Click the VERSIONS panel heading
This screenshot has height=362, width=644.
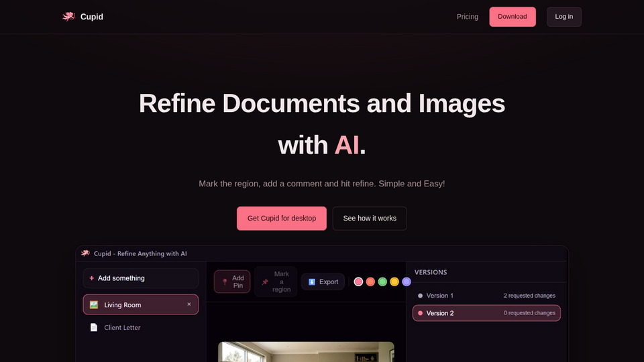(431, 272)
